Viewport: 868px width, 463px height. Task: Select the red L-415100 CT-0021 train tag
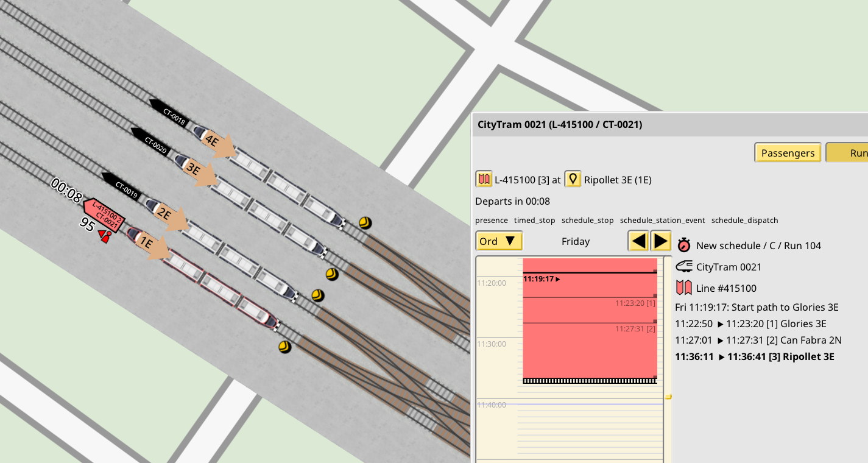105,214
